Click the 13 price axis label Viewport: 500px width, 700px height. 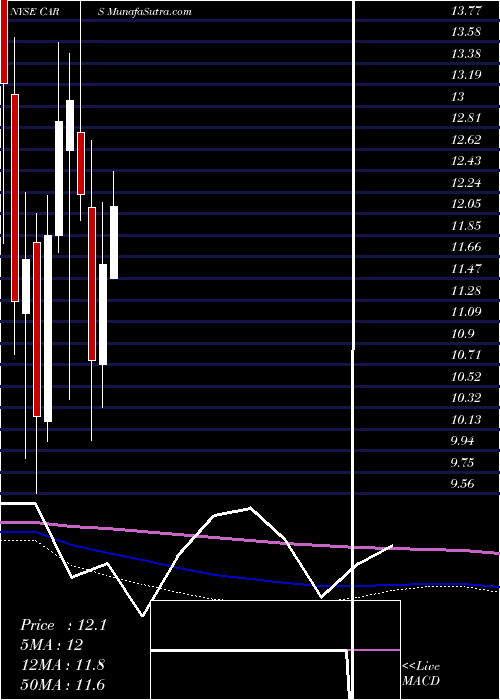click(x=458, y=97)
